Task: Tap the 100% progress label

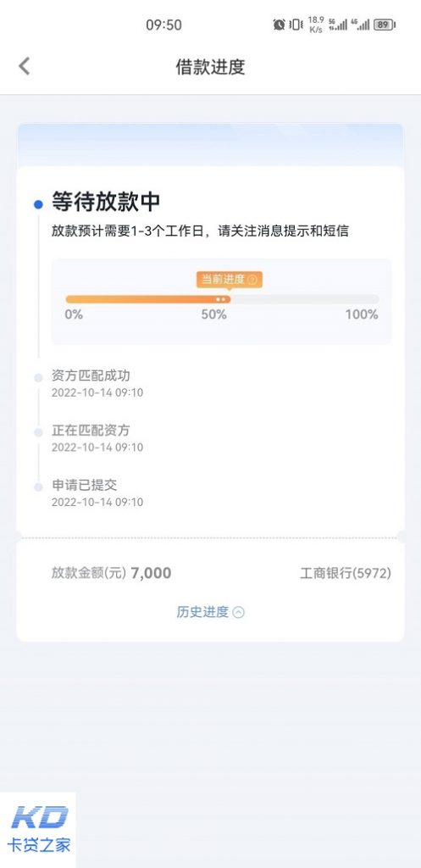Action: (361, 314)
